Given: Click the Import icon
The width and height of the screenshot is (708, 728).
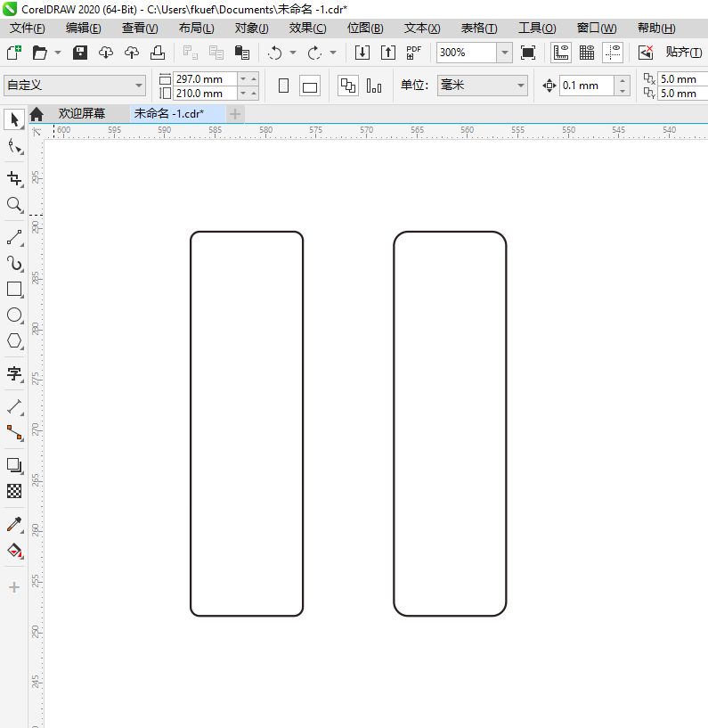Looking at the screenshot, I should click(x=362, y=53).
